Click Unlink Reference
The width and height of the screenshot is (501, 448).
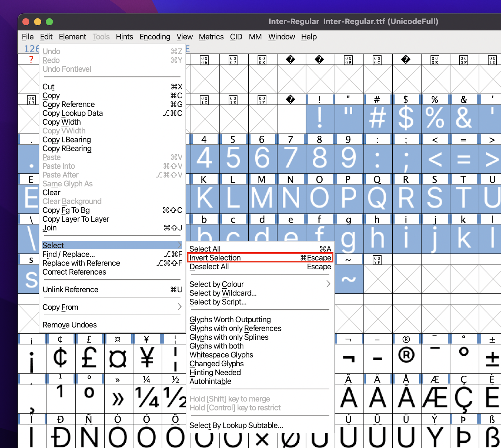[70, 289]
